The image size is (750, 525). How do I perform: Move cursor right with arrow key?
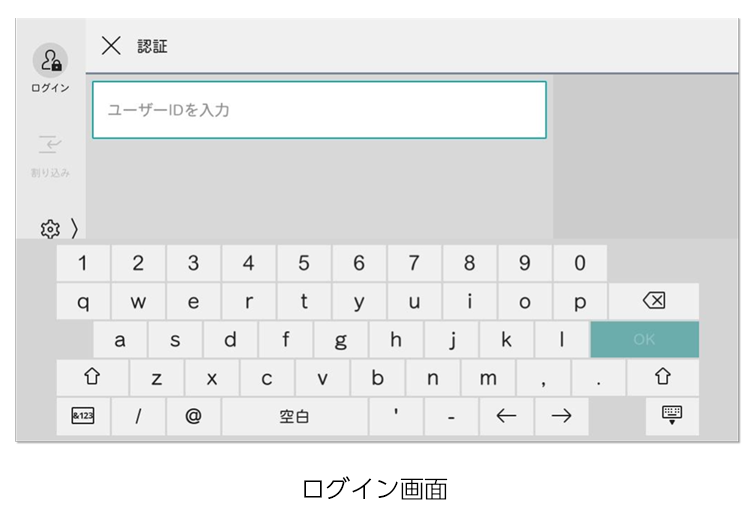coord(562,416)
